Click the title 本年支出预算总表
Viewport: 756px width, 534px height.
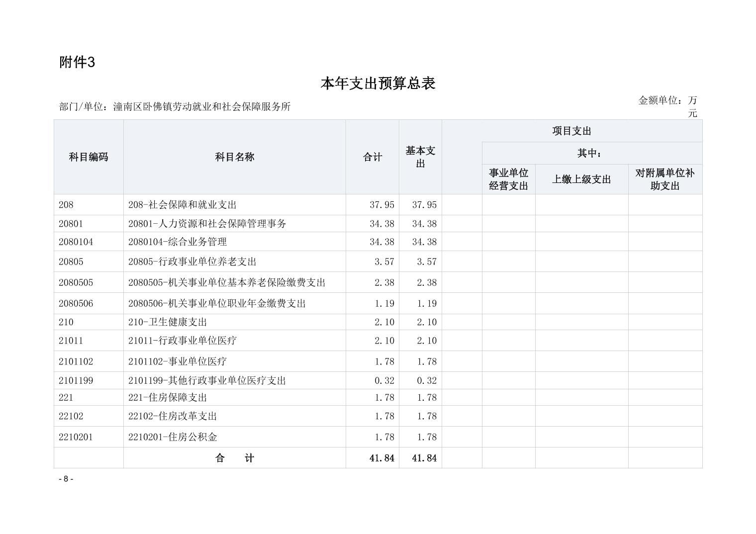[378, 83]
